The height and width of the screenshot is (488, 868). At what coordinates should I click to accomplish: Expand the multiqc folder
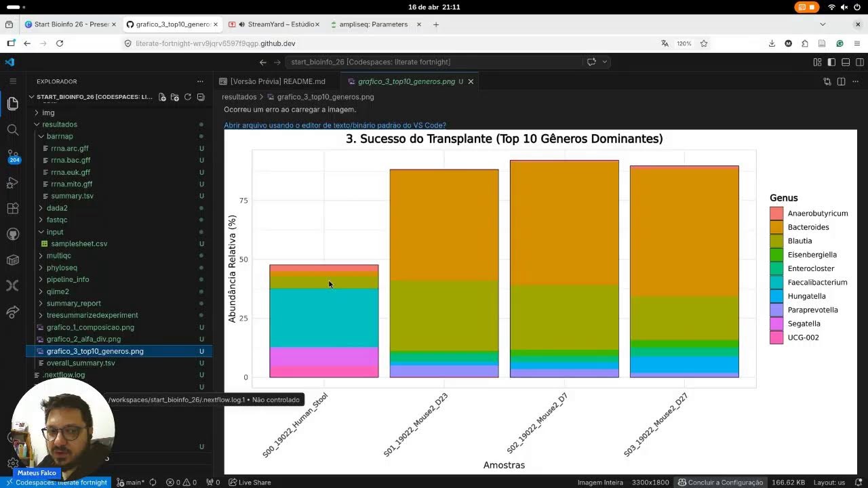pyautogui.click(x=59, y=256)
